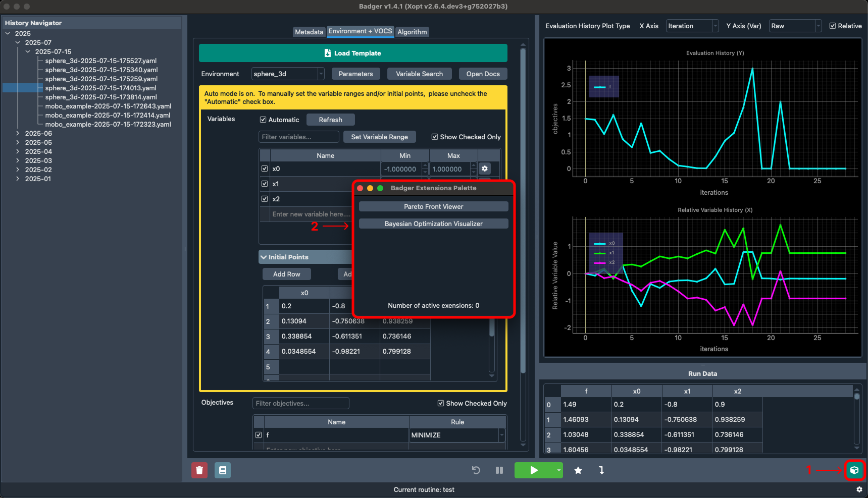Click the Add Row button

click(x=286, y=274)
